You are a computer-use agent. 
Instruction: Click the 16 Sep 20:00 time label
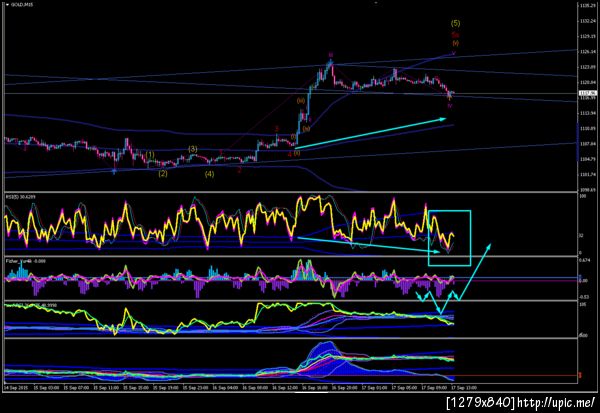pyautogui.click(x=345, y=387)
